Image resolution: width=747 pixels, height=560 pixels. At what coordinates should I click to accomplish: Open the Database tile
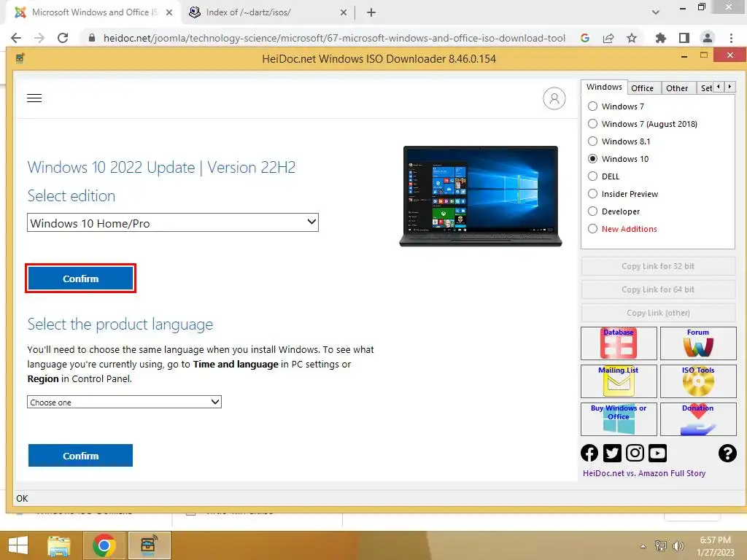tap(619, 343)
